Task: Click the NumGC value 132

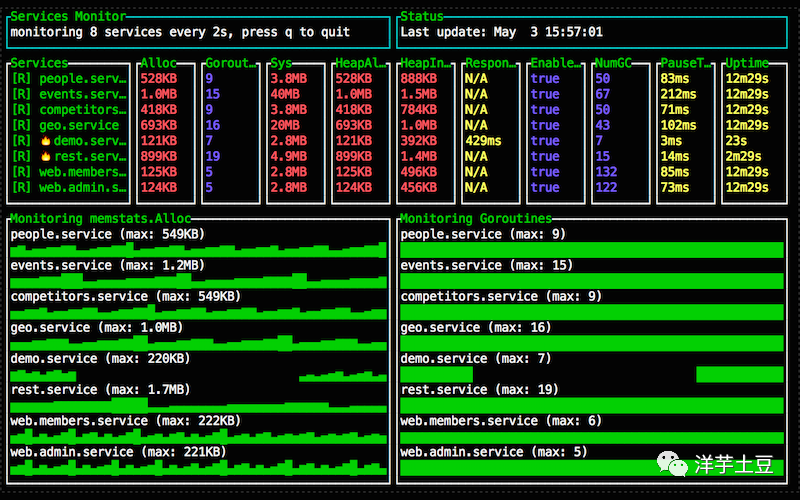Action: pyautogui.click(x=606, y=172)
